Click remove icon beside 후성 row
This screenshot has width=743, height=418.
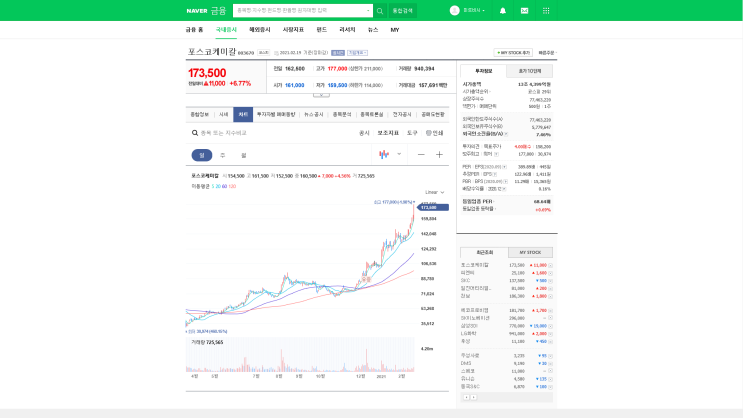[551, 341]
